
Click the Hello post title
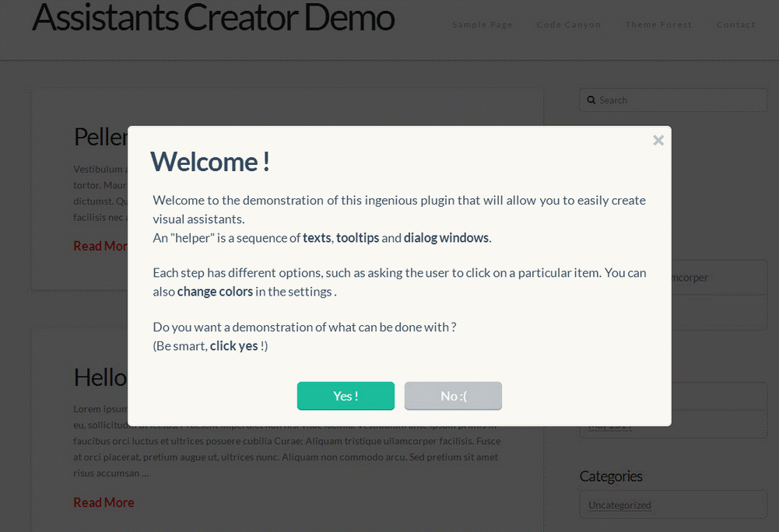tap(100, 377)
